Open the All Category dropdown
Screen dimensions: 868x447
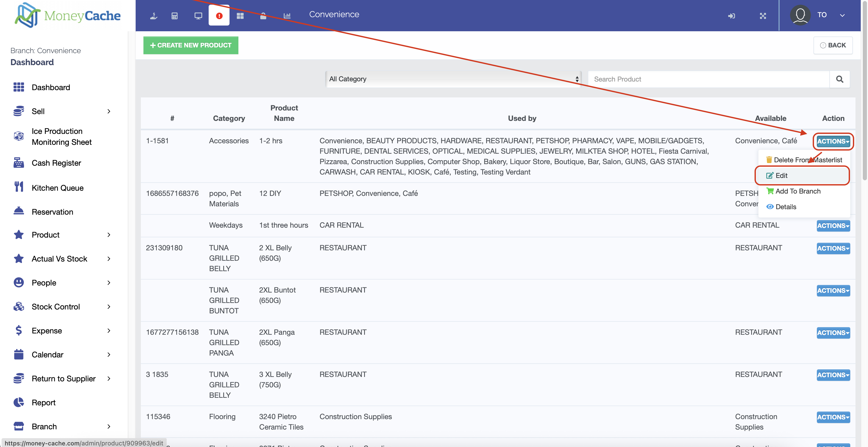point(453,79)
